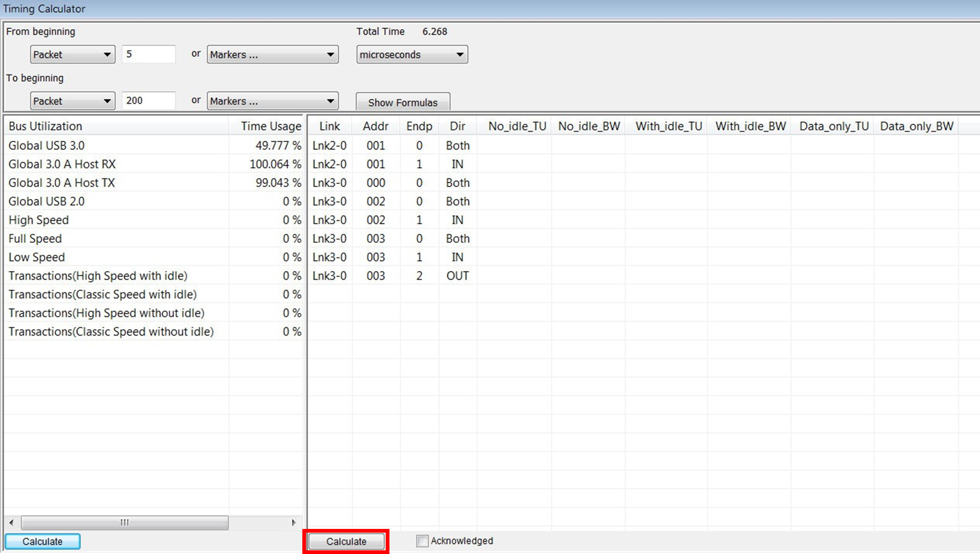Toggle the Acknowledged checkbox
Viewport: 980px width, 554px height.
coord(422,541)
